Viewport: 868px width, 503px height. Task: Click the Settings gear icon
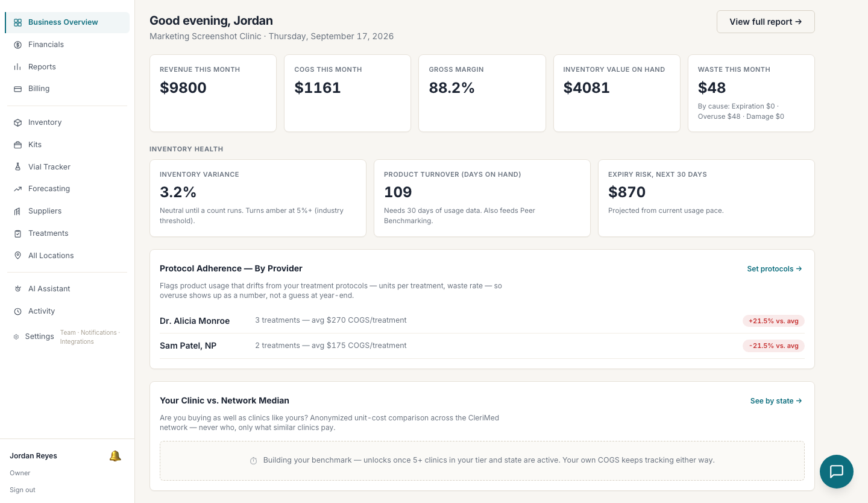(x=16, y=337)
